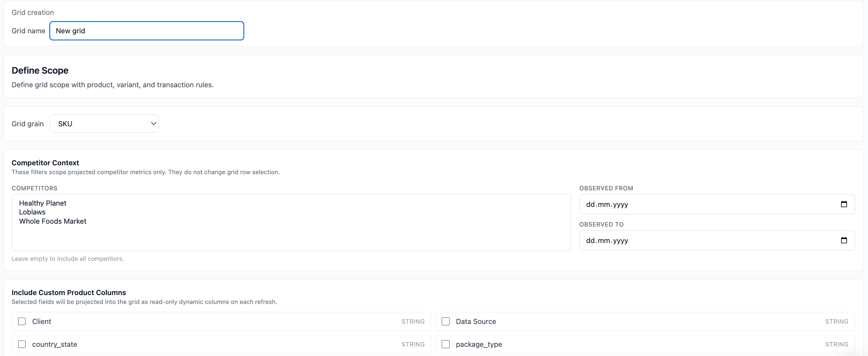Enable the Data Source column checkbox
The image size is (868, 356).
445,321
